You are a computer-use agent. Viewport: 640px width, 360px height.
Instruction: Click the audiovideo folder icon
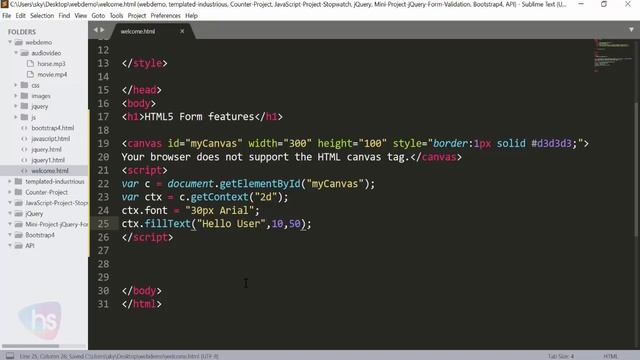pyautogui.click(x=24, y=53)
